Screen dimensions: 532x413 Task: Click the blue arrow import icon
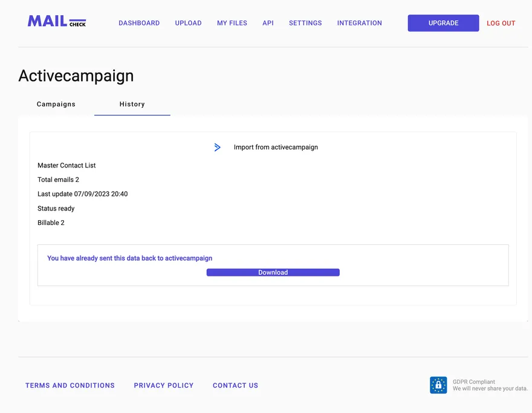pyautogui.click(x=218, y=147)
